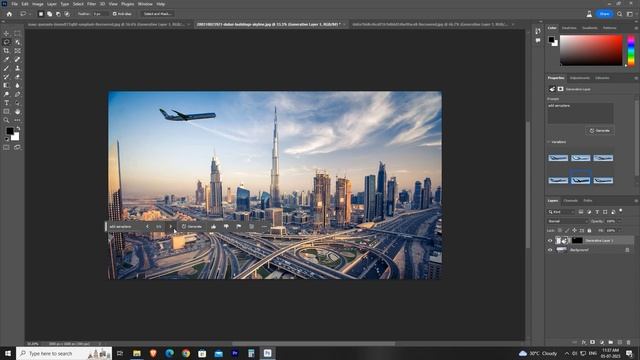The width and height of the screenshot is (640, 360).
Task: Choose Intersect with selection mode icon
Action: [67, 14]
